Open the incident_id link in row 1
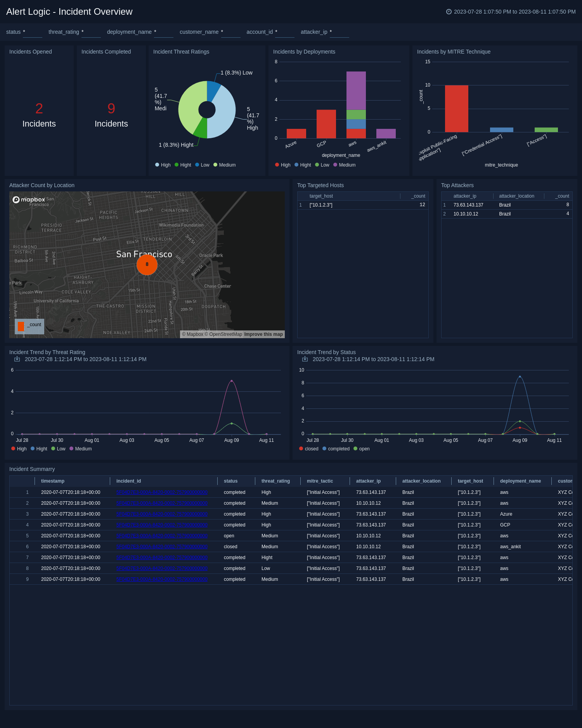Viewport: 582px width, 728px height. tap(162, 492)
